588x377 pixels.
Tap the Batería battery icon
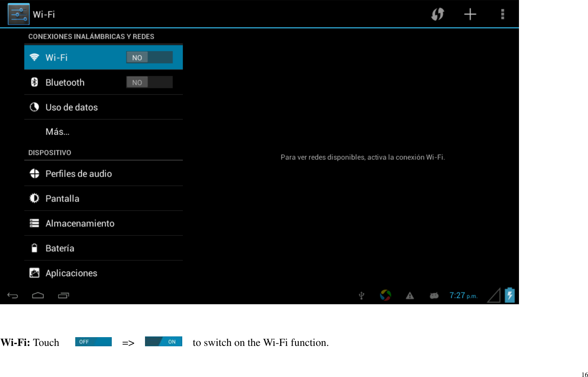click(34, 248)
